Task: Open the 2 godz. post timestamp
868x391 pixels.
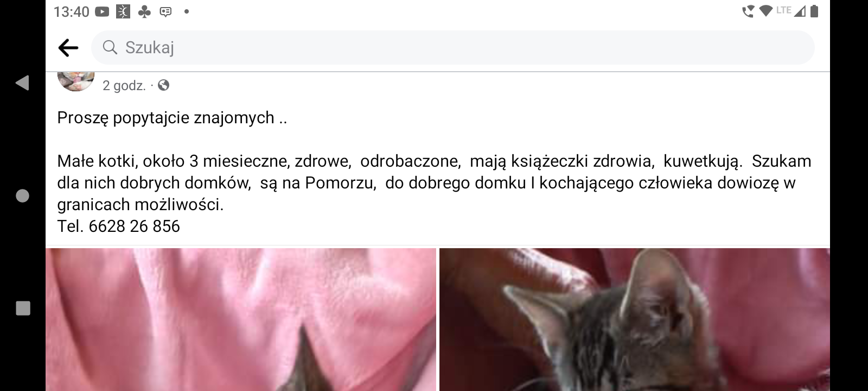Action: pyautogui.click(x=124, y=85)
